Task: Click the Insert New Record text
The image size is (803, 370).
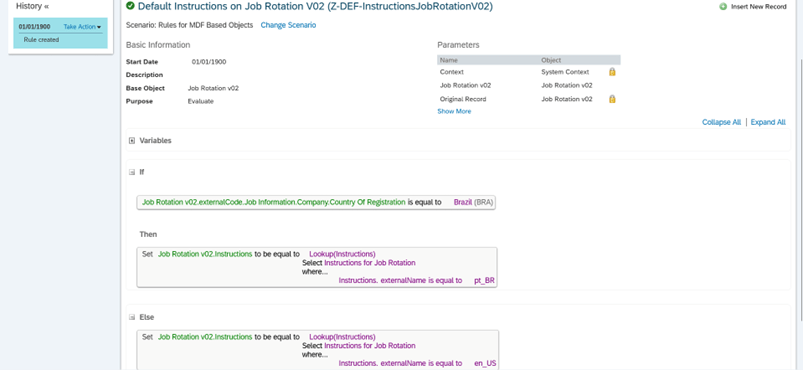Action: coord(758,7)
